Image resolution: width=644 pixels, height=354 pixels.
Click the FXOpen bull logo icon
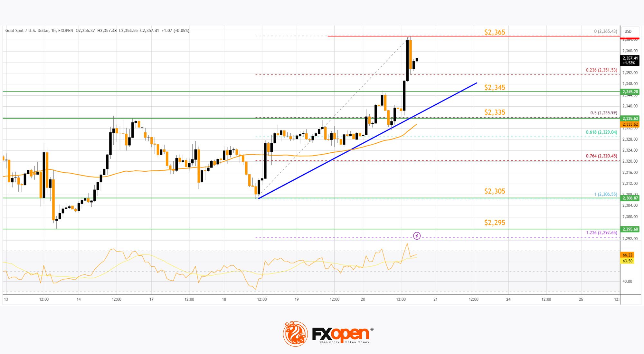(x=295, y=334)
